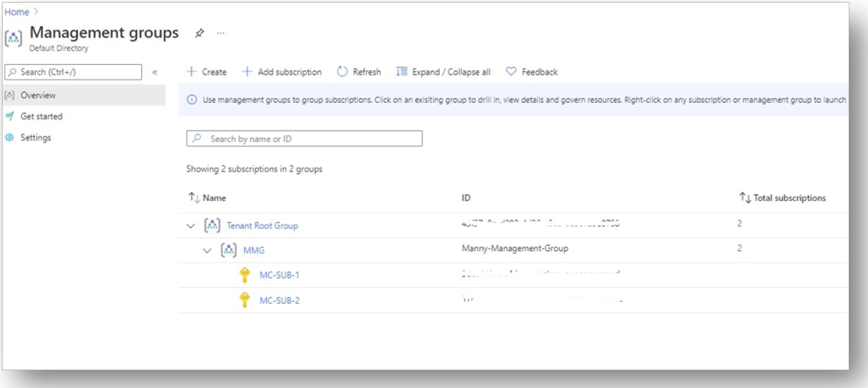This screenshot has width=868, height=388.
Task: Click the MMG group icon
Action: [x=228, y=250]
